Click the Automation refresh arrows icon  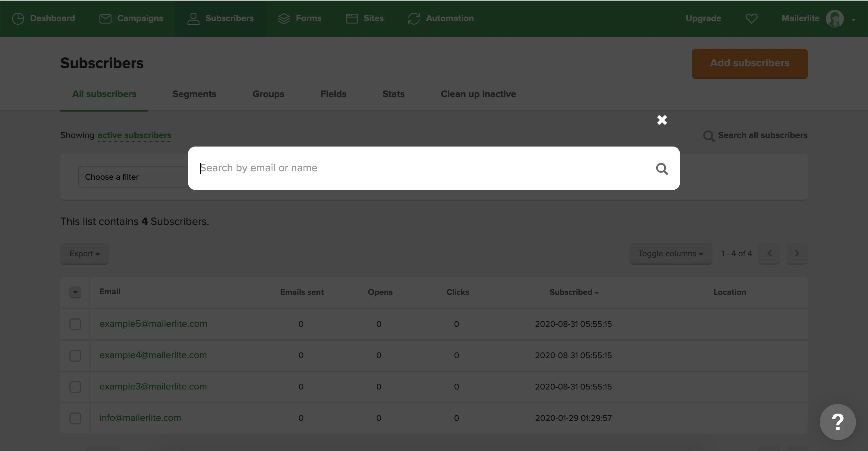pos(414,18)
